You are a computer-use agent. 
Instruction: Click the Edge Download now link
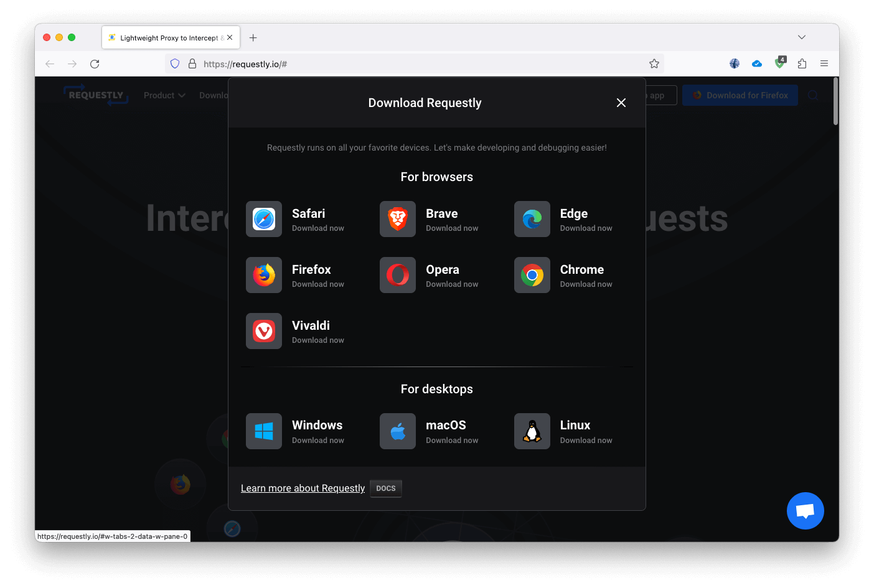click(586, 228)
